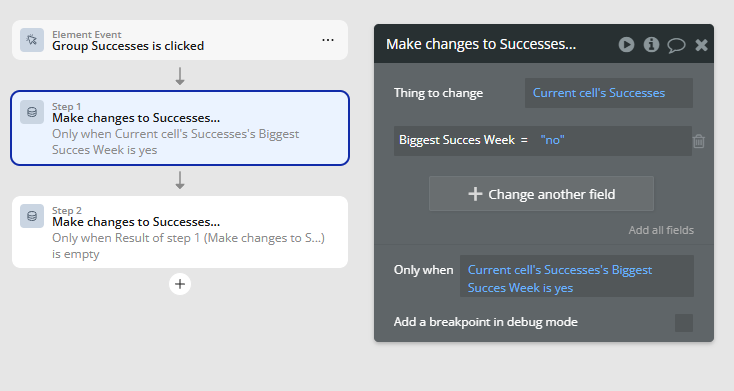The image size is (734, 391).
Task: Edit the Only when condition expression
Action: pos(577,278)
